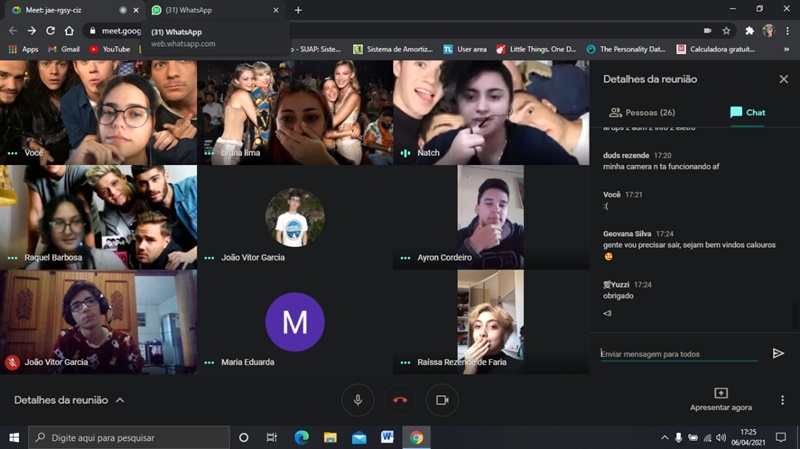800x449 pixels.
Task: Click the site lock icon in address bar
Action: pos(92,31)
